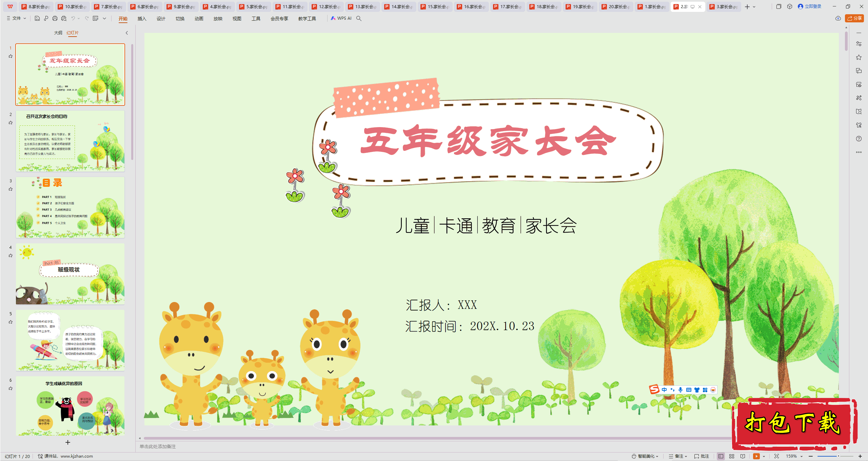
Task: Select slide 6 学生成绩优异的原因 thumbnail
Action: tap(70, 406)
